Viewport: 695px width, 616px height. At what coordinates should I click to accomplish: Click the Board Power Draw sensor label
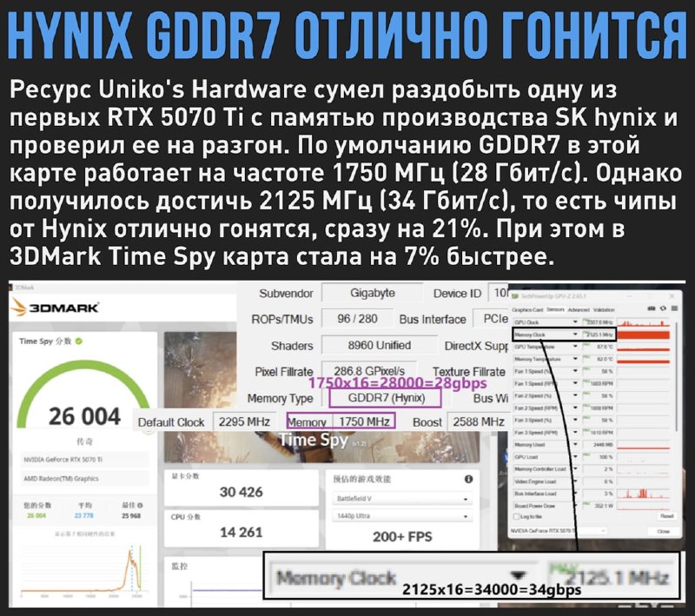click(534, 506)
